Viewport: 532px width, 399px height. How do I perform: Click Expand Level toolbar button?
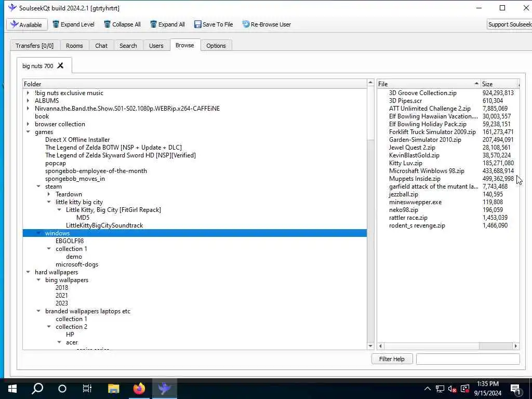[x=73, y=24]
